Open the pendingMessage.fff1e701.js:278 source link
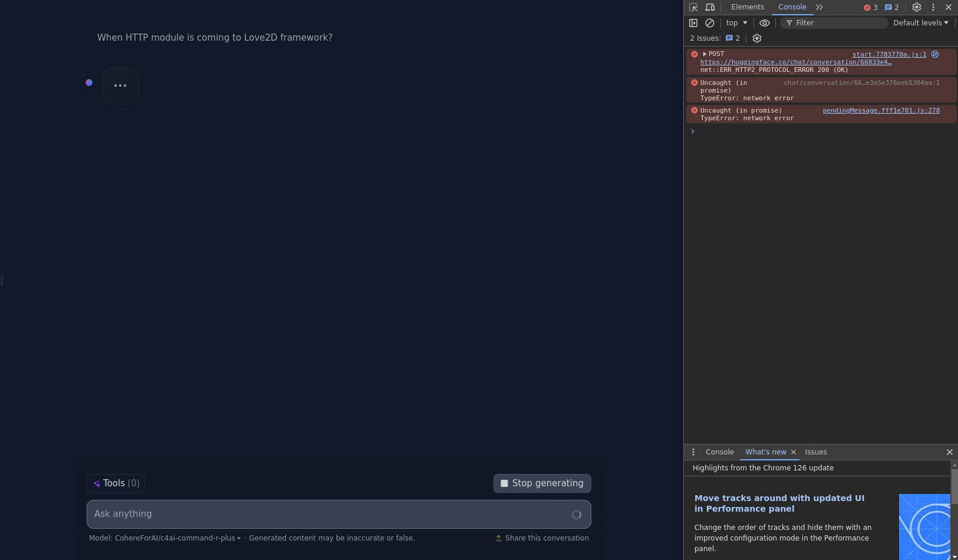The image size is (958, 560). click(881, 111)
